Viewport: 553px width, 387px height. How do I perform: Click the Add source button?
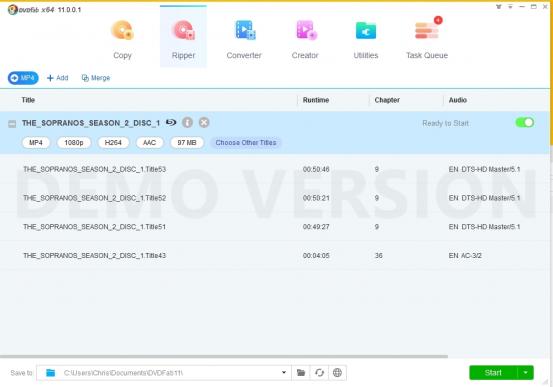pos(57,78)
